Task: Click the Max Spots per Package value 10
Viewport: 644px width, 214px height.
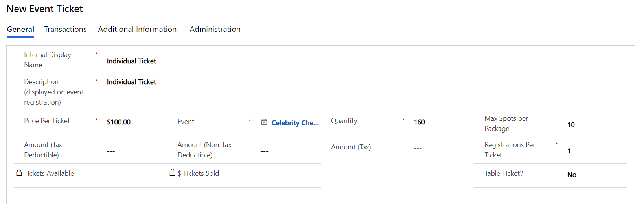Action: click(596, 125)
